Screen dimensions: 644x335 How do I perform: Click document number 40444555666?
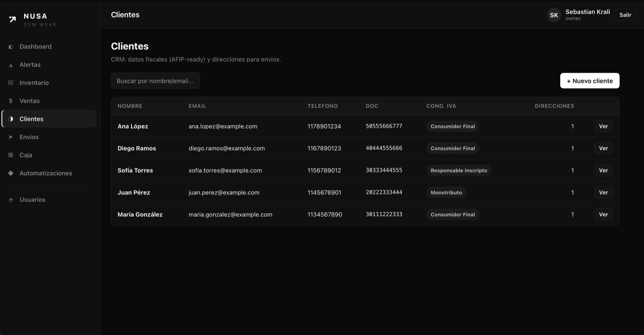(x=384, y=148)
